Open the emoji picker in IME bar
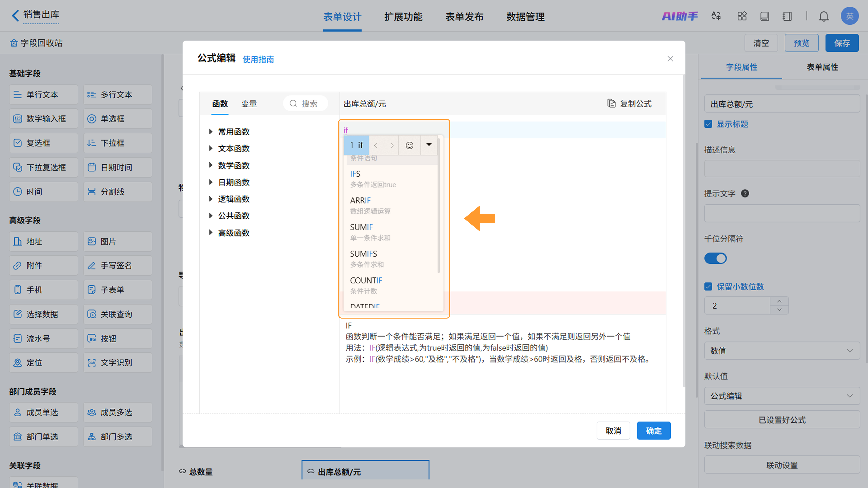The width and height of the screenshot is (868, 488). [409, 145]
